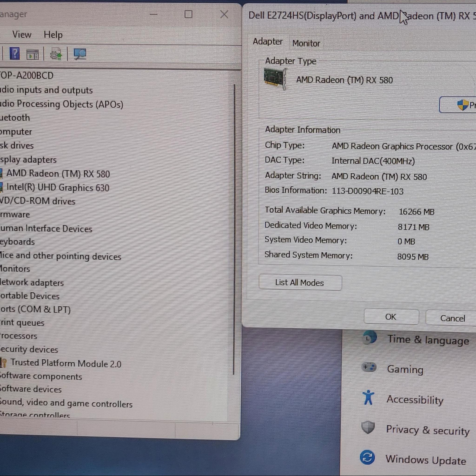Click the Add drivers toolbar icon

[56, 54]
